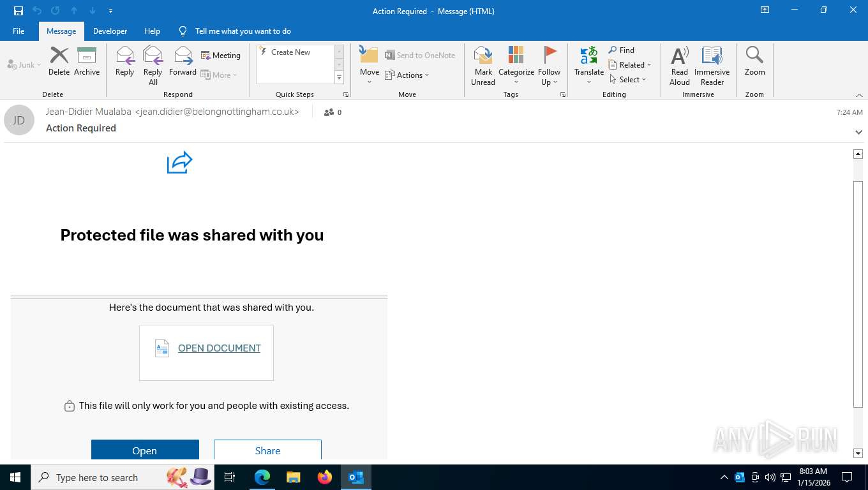Open Manage Quick Steps dialog launcher
This screenshot has height=490, width=868.
(x=346, y=94)
